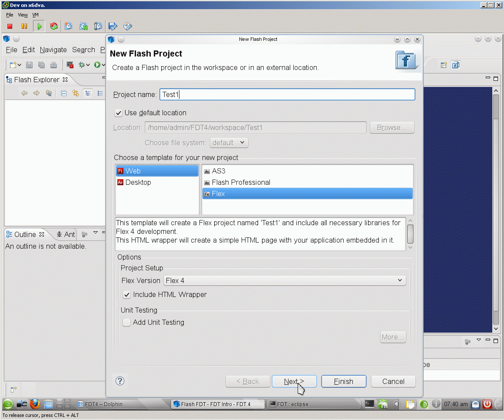Image resolution: width=504 pixels, height=420 pixels.
Task: Open the New wizard dropdown arrow
Action: click(20, 65)
